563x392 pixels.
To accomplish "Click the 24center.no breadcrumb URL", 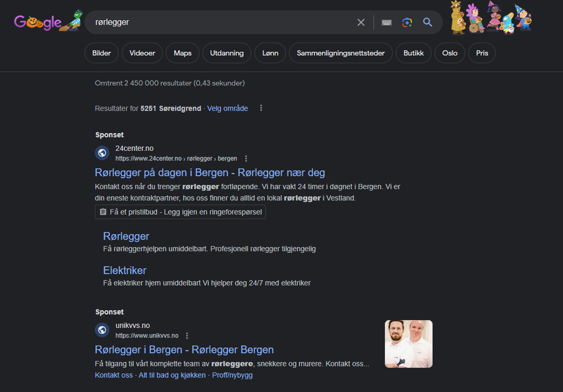I will 176,159.
